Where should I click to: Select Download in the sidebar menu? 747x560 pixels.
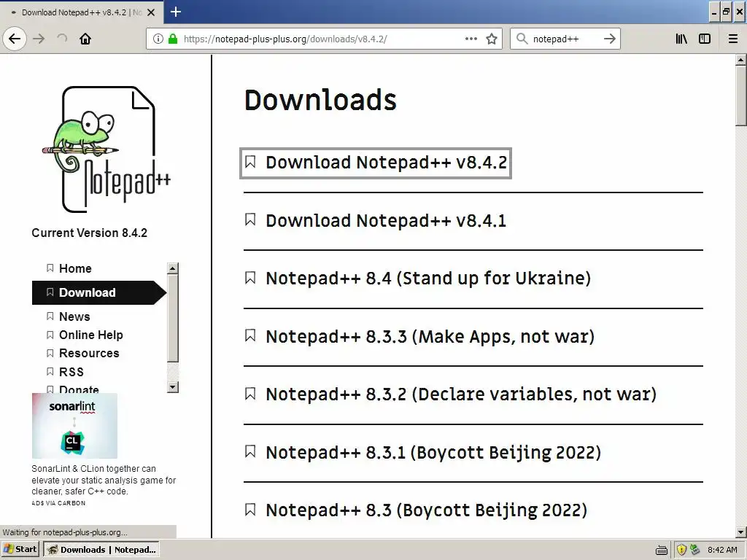(x=98, y=292)
